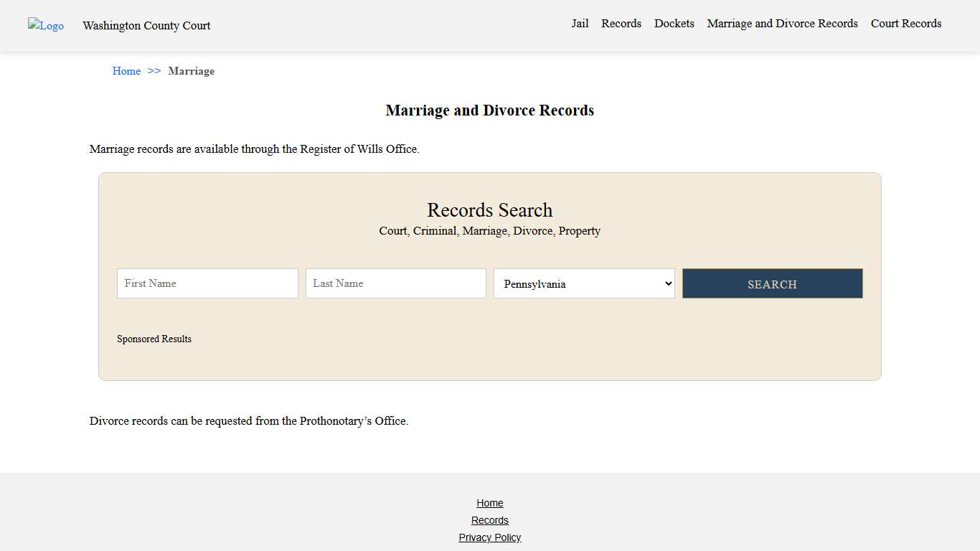This screenshot has height=551, width=980.
Task: Click the Sponsored Results label
Action: 154,339
